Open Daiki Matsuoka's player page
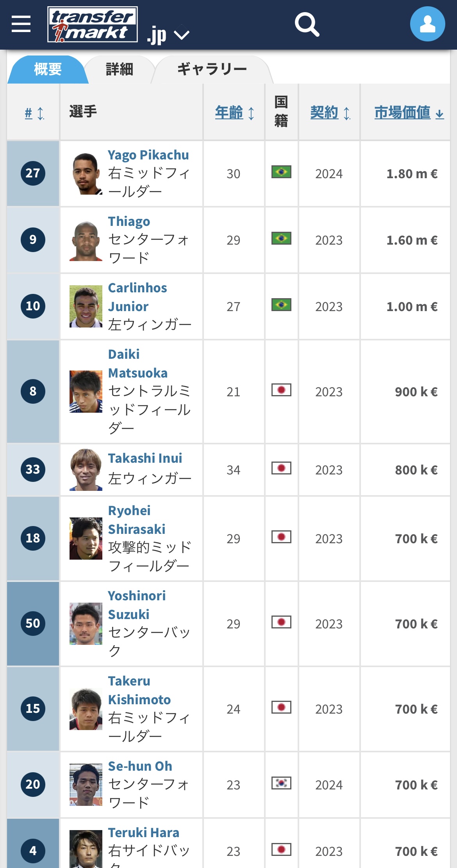457x868 pixels. pos(137,363)
